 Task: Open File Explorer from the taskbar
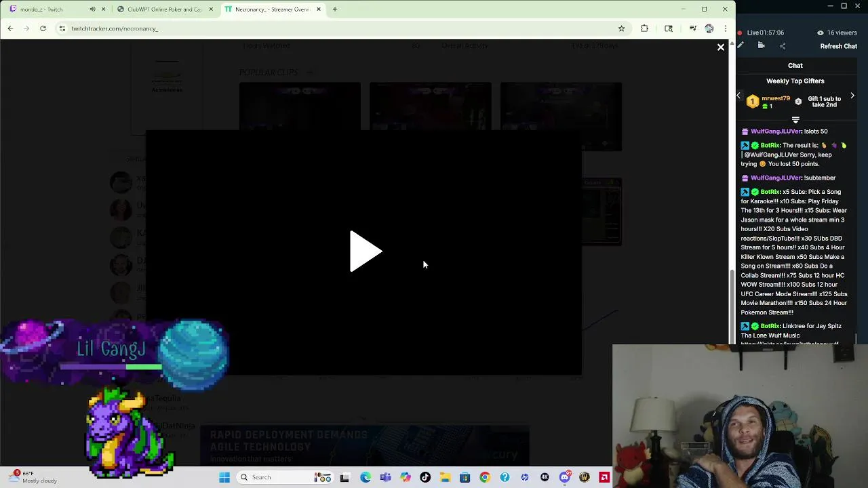[445, 477]
